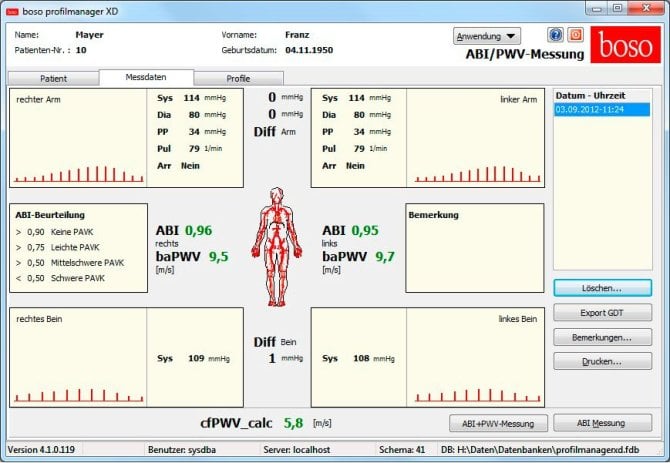The image size is (670, 463).
Task: Click the rechter Arm pulse chart
Action: (x=78, y=138)
